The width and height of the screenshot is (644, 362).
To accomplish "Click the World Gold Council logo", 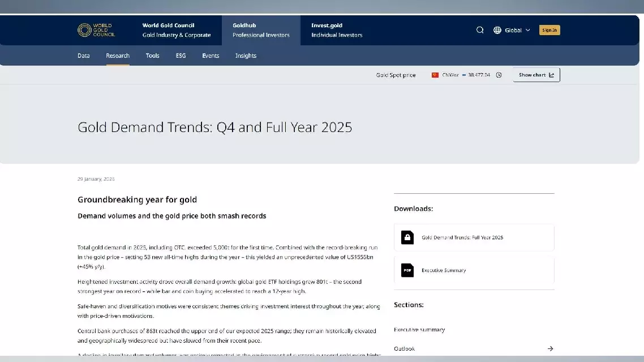I will pos(96,30).
